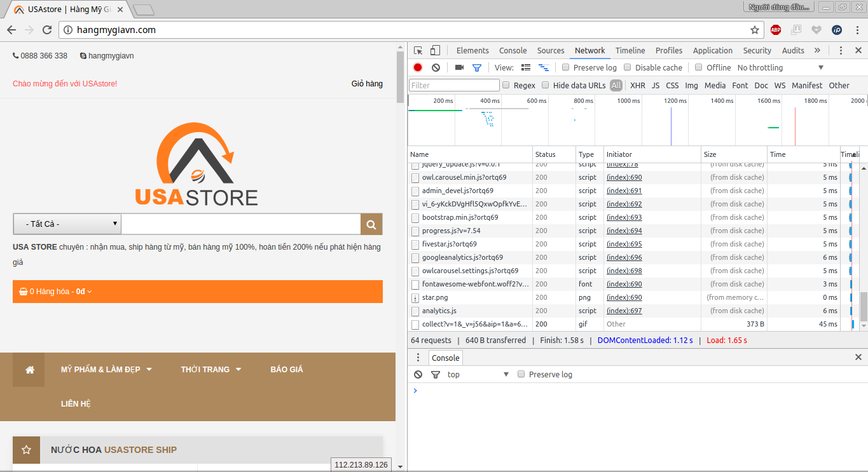
Task: Click the console filter funnel icon
Action: 436,375
